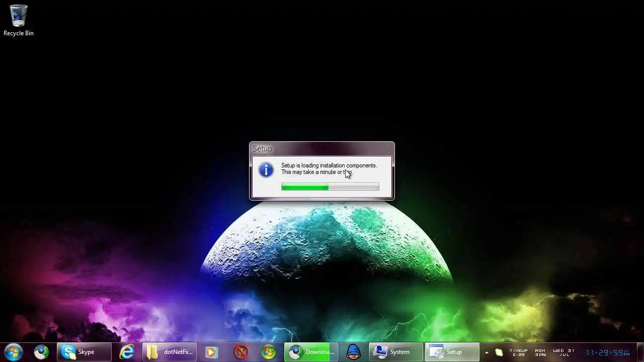Image resolution: width=644 pixels, height=362 pixels.
Task: Click the Show Desktop strip at the taskbar end
Action: (640, 352)
